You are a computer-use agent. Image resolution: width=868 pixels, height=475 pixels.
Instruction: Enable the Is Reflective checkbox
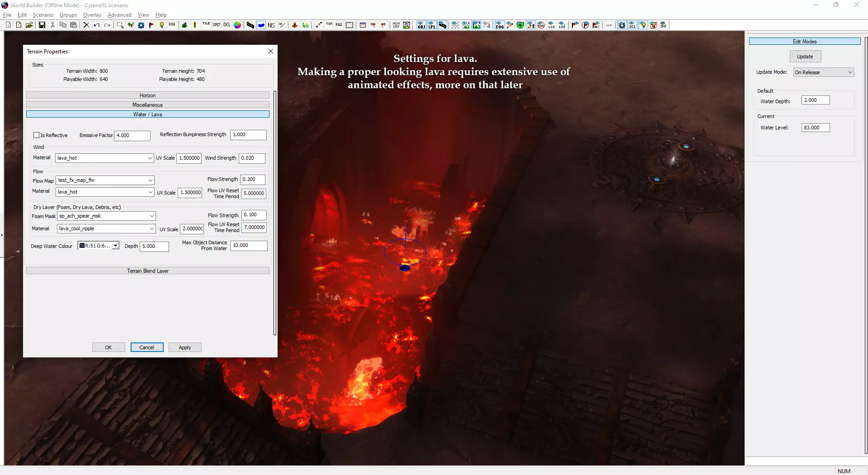[37, 135]
